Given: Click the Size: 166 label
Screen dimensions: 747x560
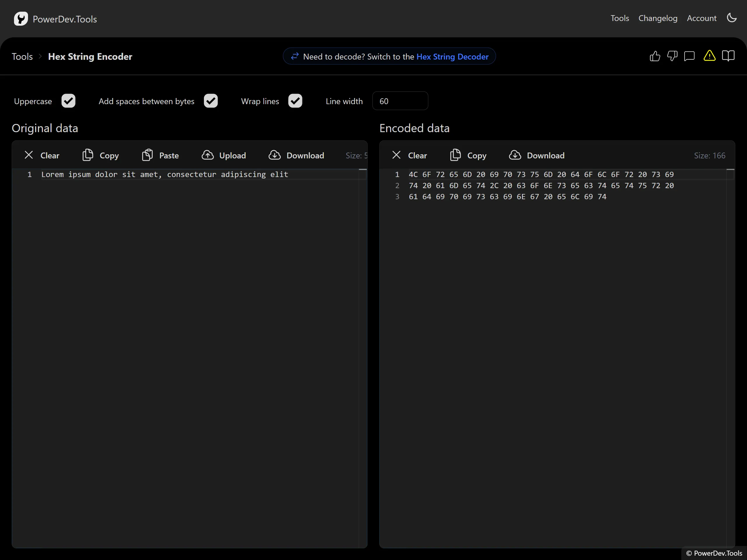Looking at the screenshot, I should tap(710, 155).
